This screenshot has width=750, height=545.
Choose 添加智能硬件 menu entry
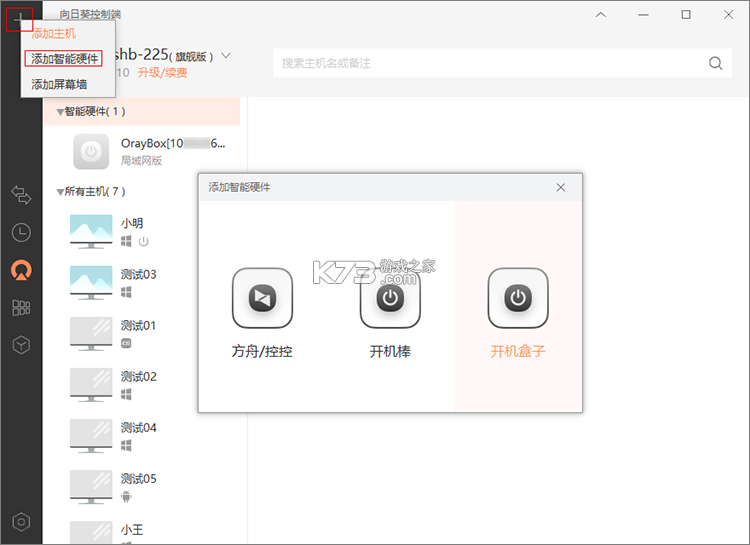click(x=64, y=59)
